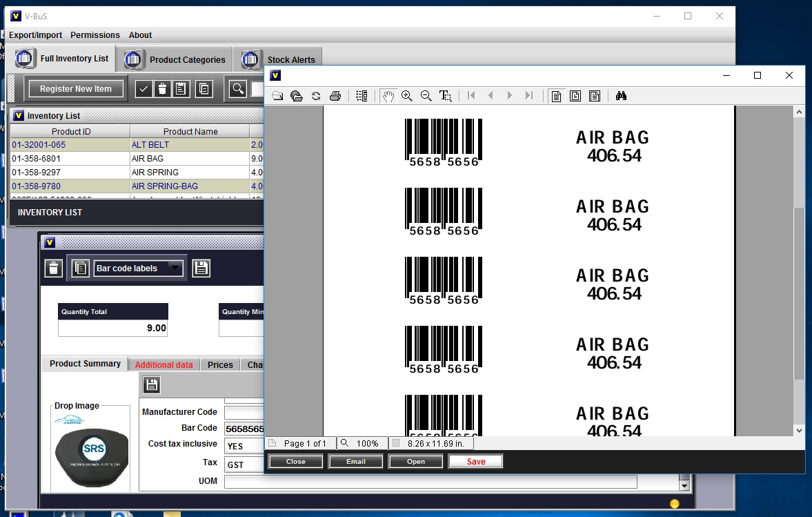Click the red Save button
This screenshot has height=517, width=812.
pyautogui.click(x=476, y=462)
